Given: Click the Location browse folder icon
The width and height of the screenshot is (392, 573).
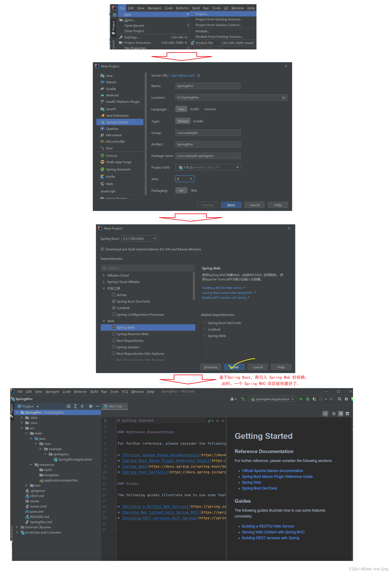Looking at the screenshot, I should pos(284,97).
